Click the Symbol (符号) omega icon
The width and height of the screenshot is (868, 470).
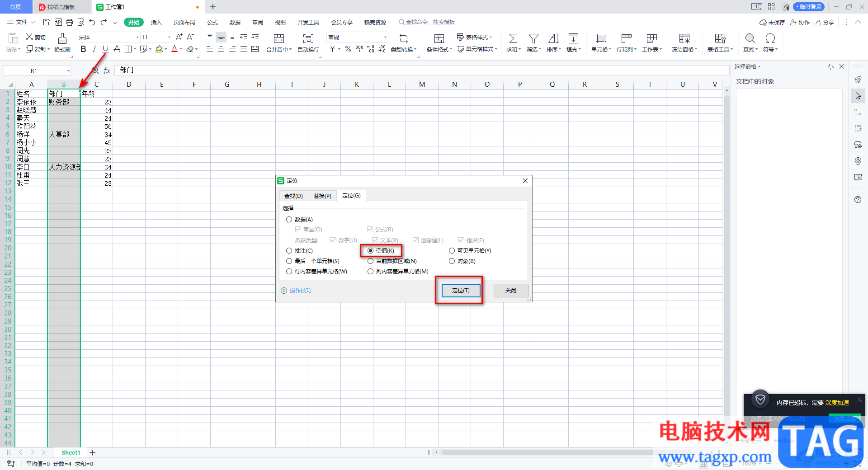click(x=770, y=38)
